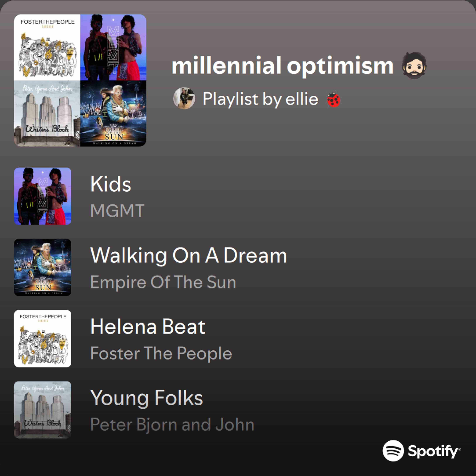
Task: Select the "Walking On A Dream" track title
Action: (x=188, y=255)
